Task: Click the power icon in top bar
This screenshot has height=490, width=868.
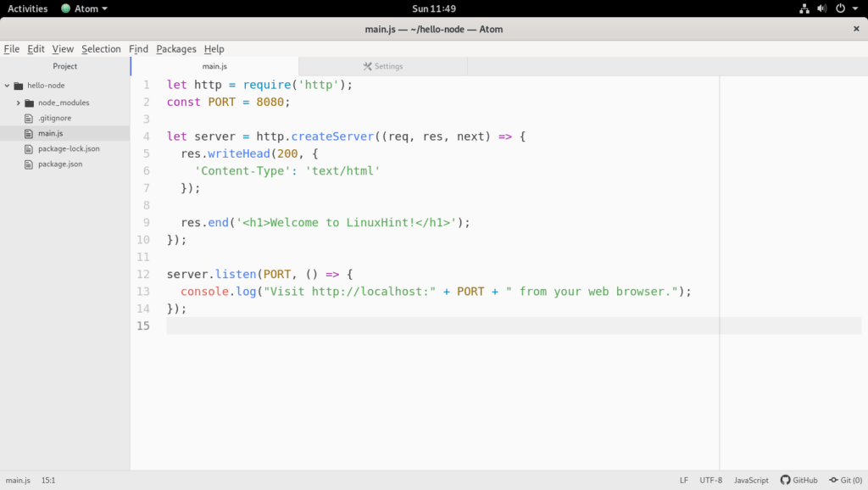Action: (840, 8)
